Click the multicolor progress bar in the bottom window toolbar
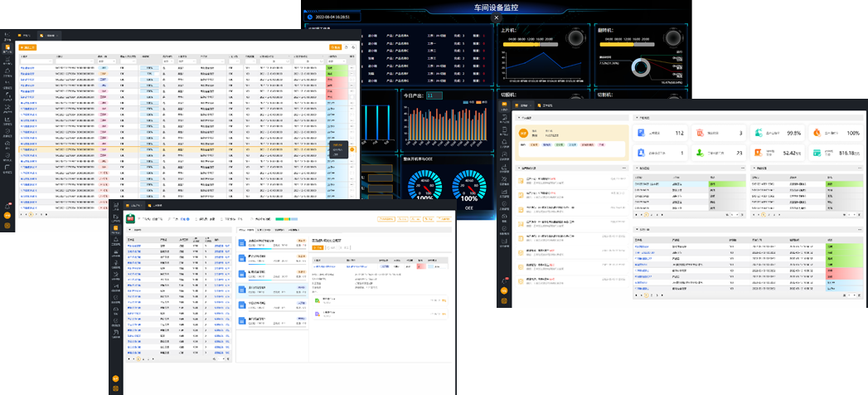 pyautogui.click(x=285, y=219)
